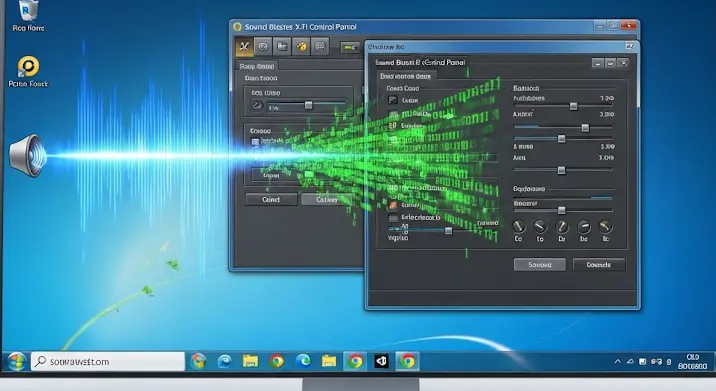This screenshot has height=391, width=716.
Task: Open the Chrome icon at the right end of taskbar apps
Action: pos(407,361)
